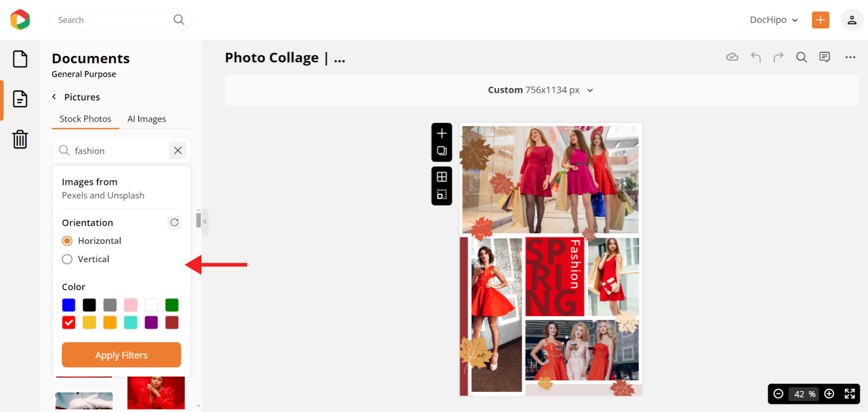Open the DocHipo workspace dropdown

click(774, 20)
